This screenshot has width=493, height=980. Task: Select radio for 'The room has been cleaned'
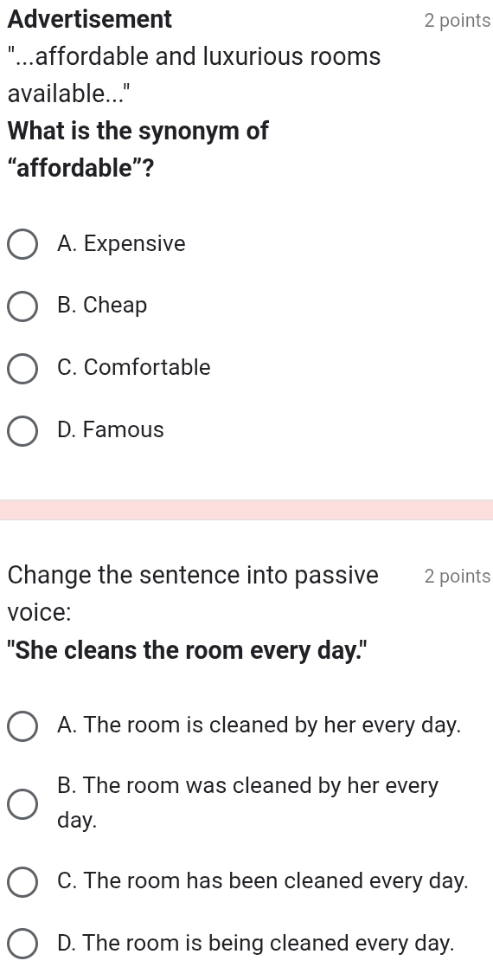(x=22, y=882)
